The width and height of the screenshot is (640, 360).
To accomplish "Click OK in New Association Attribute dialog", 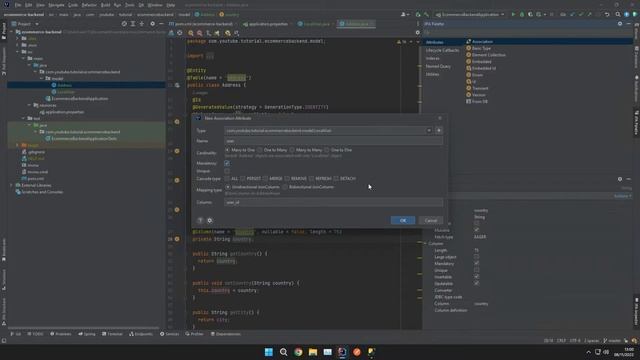I will tap(403, 220).
